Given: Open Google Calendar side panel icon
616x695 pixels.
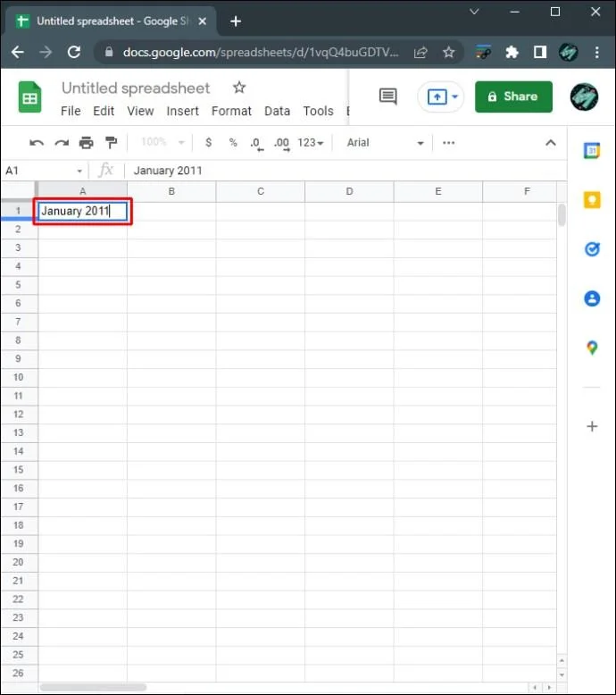Looking at the screenshot, I should coord(592,151).
